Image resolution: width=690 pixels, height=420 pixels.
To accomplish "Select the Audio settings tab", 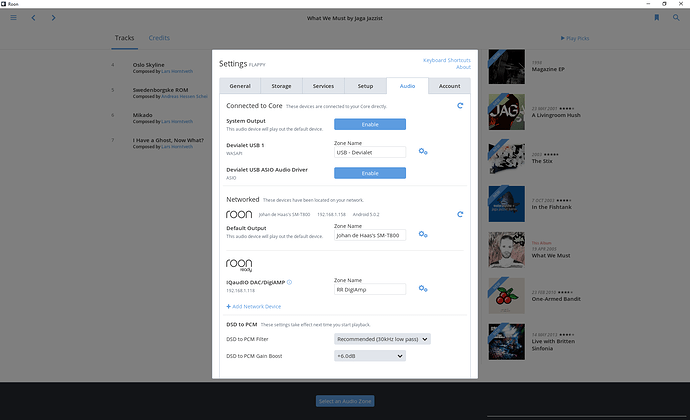I will click(407, 86).
